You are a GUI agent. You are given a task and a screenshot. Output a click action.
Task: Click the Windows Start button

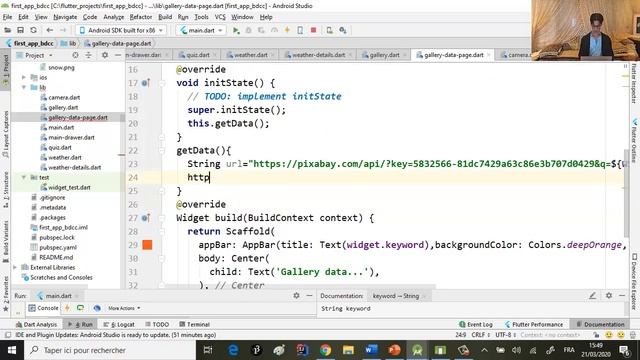tap(12, 350)
